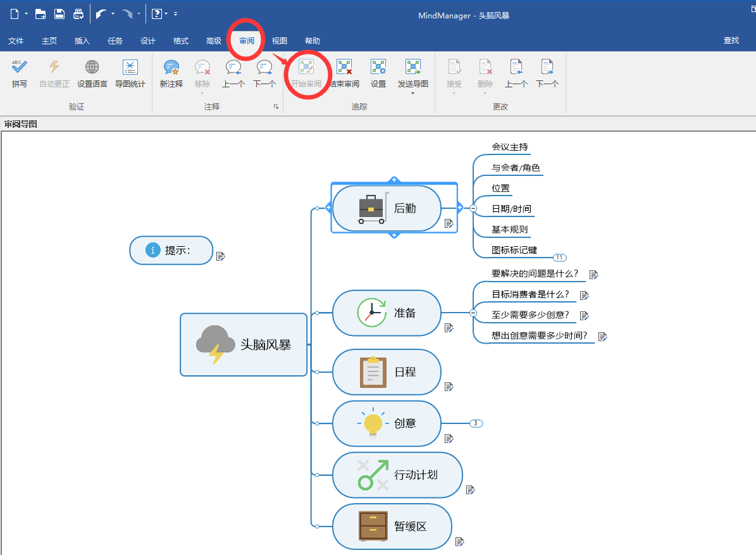Open notes for 想出创意需要多少时间 subtopic
The image size is (756, 555).
click(x=602, y=337)
